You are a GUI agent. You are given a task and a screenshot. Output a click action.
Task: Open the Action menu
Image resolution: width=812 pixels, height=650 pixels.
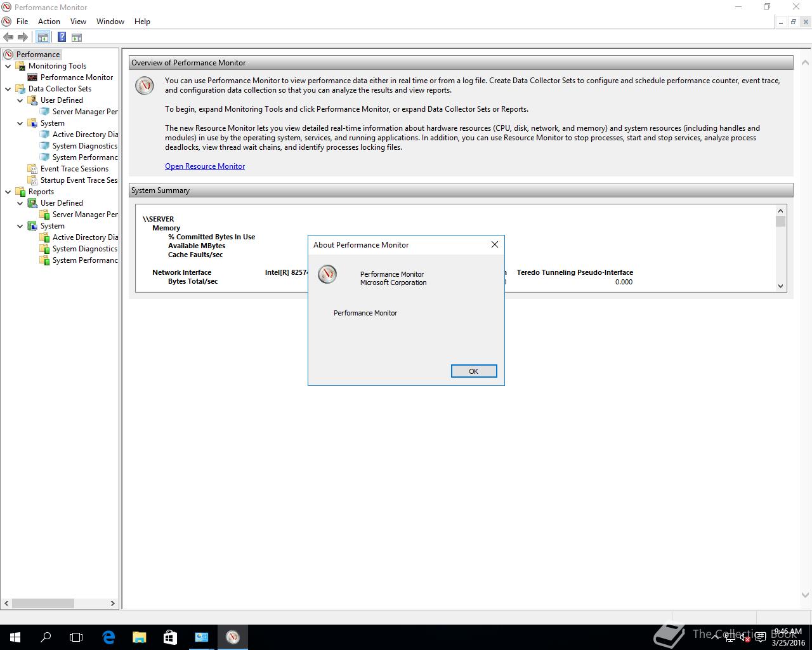point(49,22)
